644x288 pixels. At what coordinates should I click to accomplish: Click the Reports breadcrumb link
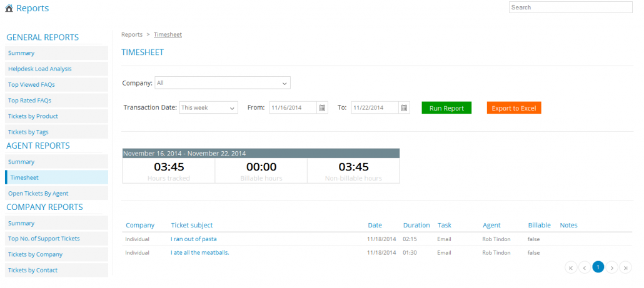pos(132,34)
